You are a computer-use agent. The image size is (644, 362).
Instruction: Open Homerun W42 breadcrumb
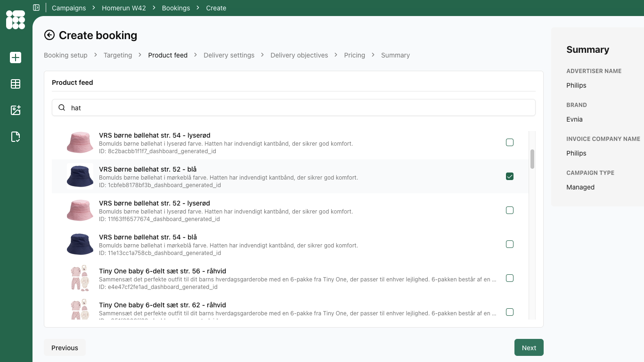pyautogui.click(x=124, y=8)
